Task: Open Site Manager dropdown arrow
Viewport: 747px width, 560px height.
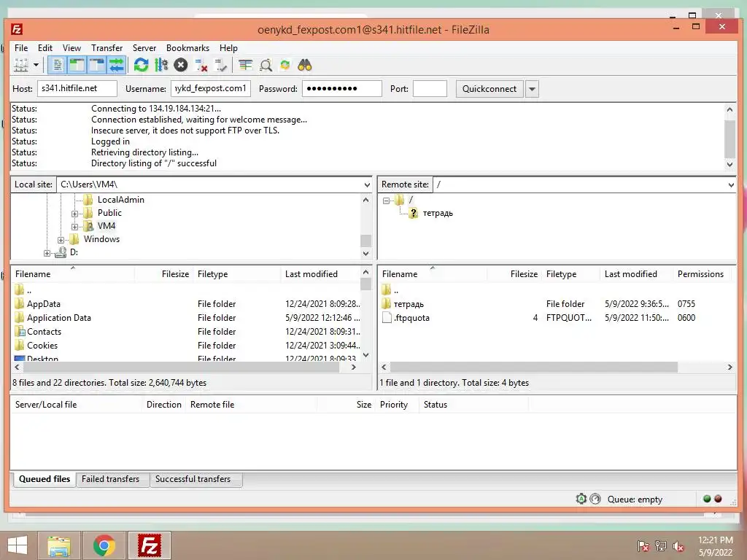Action: click(x=36, y=65)
